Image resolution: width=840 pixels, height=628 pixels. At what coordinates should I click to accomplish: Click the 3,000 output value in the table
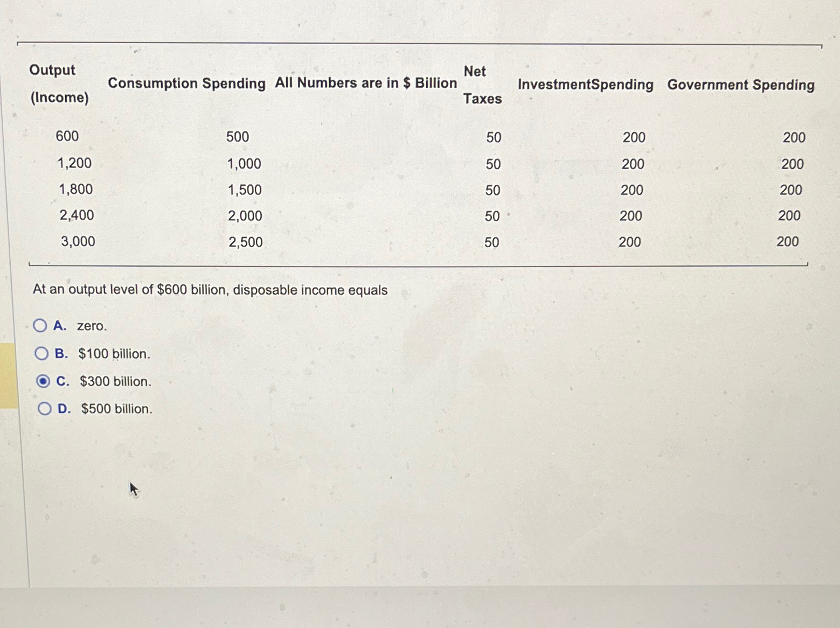tap(78, 242)
